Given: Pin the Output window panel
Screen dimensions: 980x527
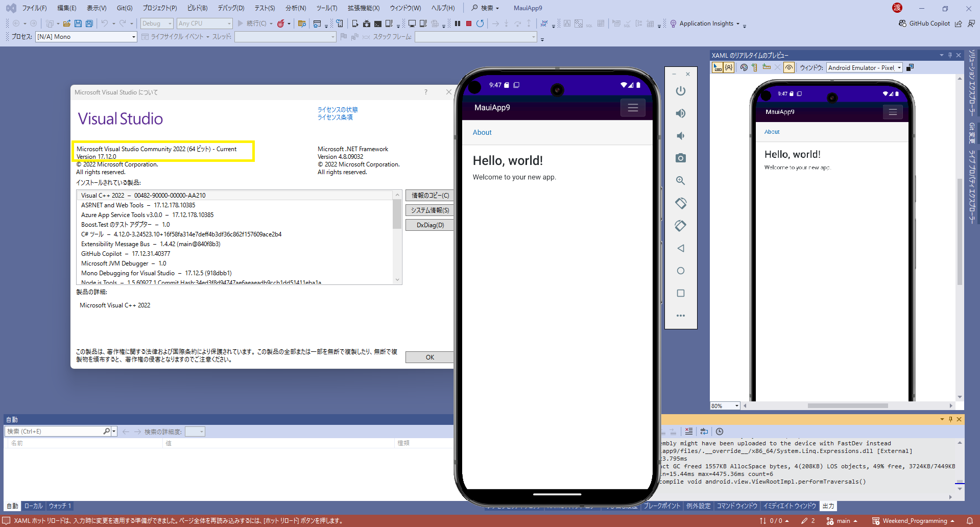Looking at the screenshot, I should coord(950,419).
